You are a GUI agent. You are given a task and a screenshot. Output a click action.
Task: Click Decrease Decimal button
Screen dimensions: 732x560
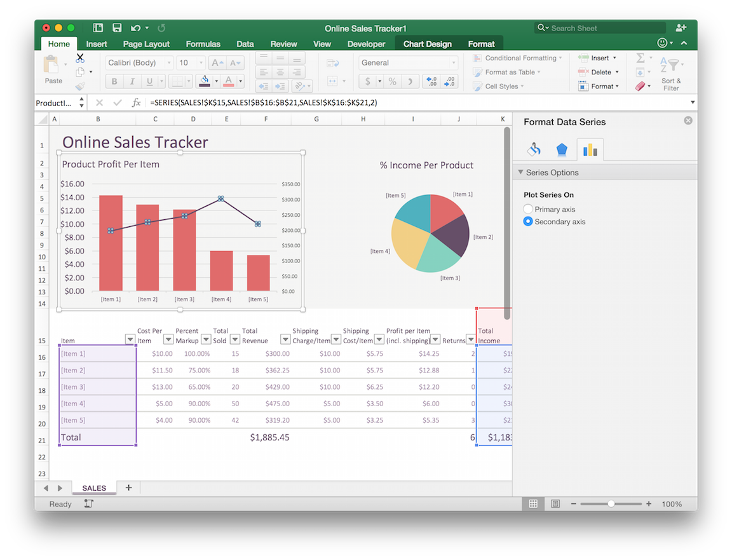point(449,81)
